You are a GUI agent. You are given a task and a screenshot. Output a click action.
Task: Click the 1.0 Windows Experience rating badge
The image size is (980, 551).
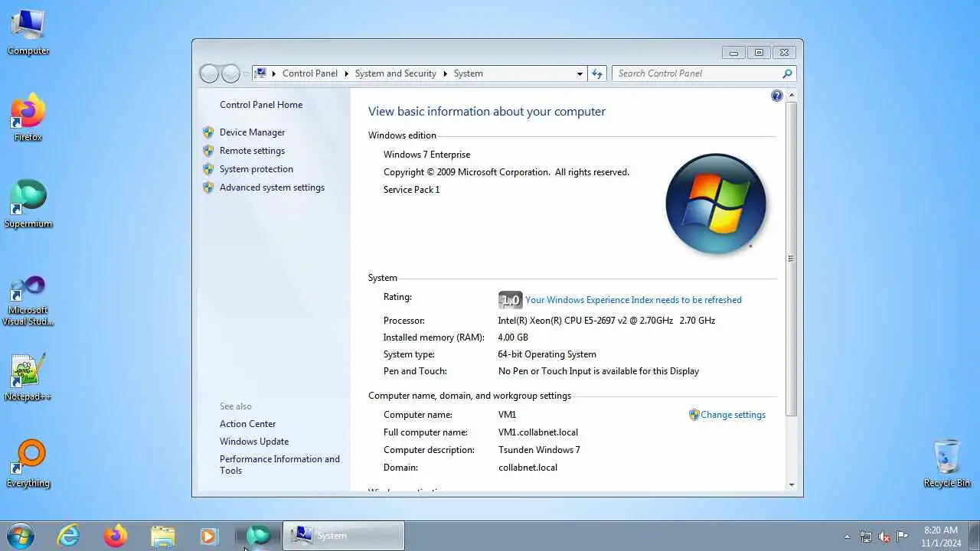click(510, 300)
